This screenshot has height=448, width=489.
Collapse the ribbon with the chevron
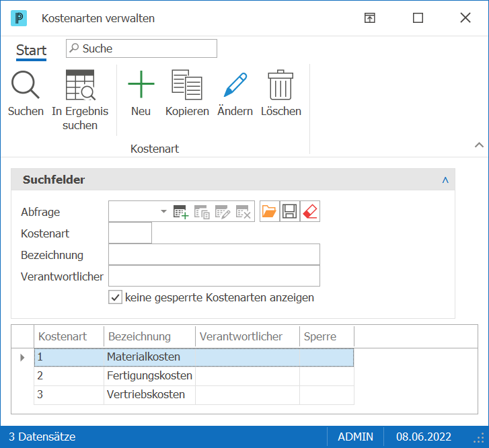479,145
